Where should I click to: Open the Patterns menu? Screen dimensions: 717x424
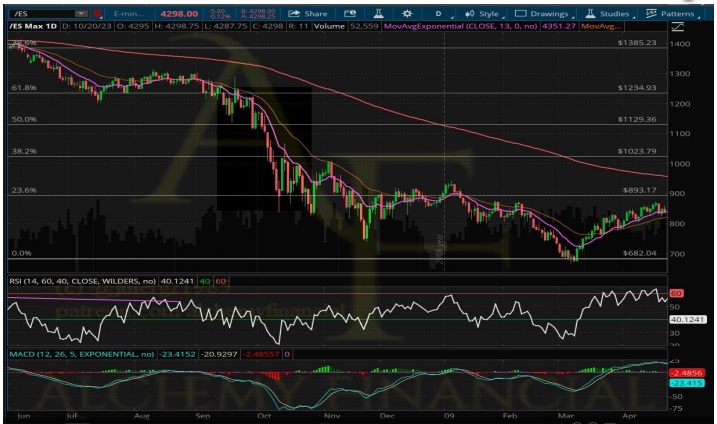pyautogui.click(x=673, y=14)
